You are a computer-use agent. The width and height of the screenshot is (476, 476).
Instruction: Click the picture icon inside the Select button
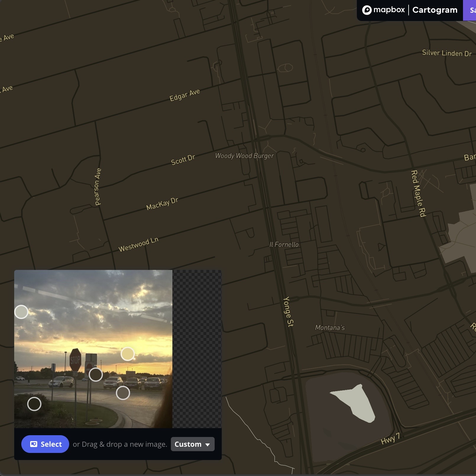(x=33, y=444)
